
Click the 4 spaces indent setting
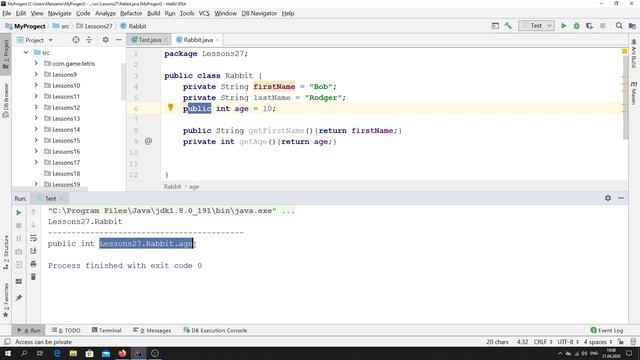click(x=598, y=342)
